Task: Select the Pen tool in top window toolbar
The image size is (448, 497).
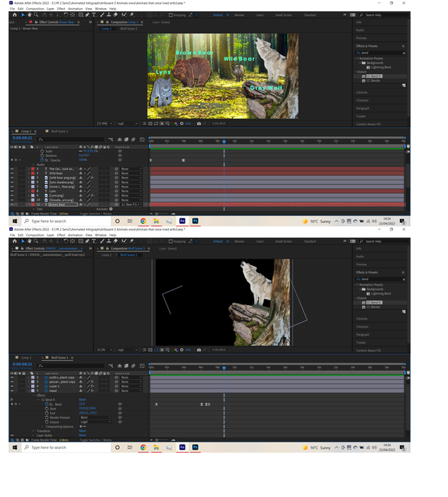Action: tap(87, 15)
